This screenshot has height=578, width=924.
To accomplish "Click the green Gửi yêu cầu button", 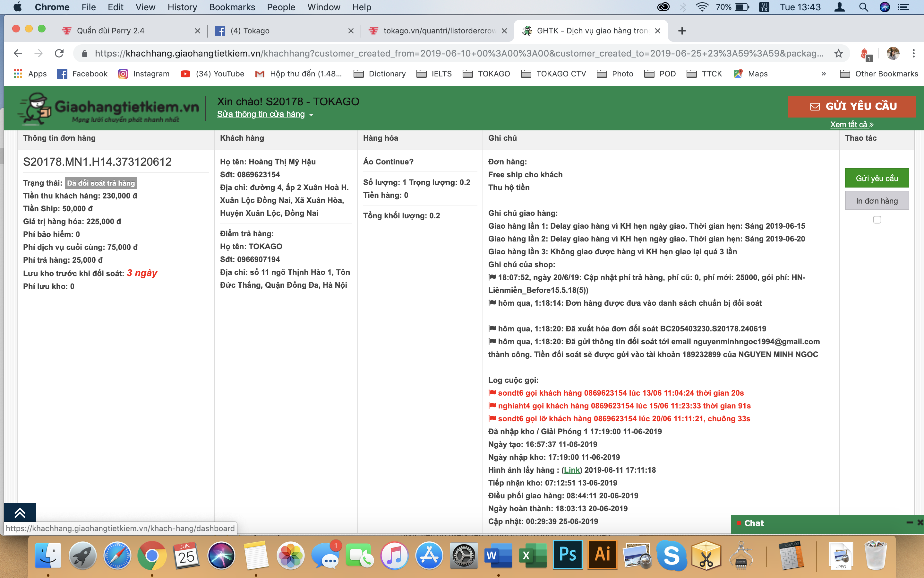I will pos(877,178).
